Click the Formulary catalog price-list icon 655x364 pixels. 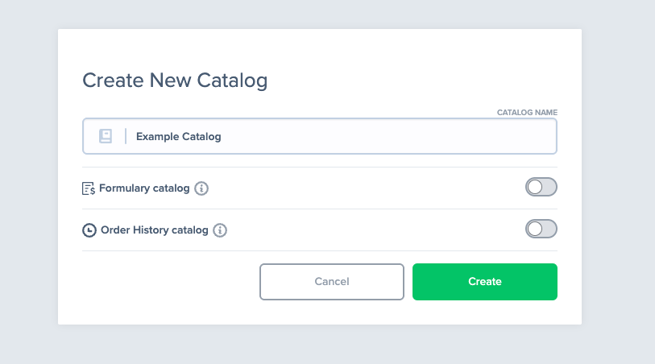[89, 188]
